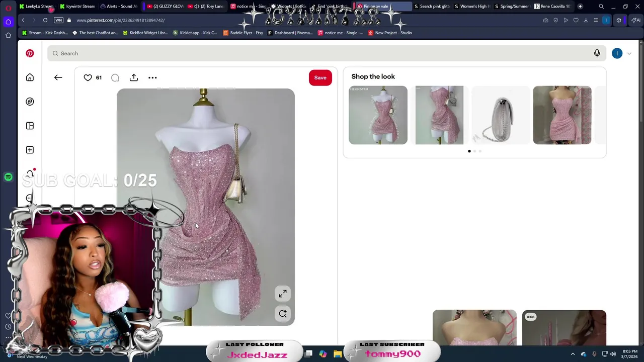Image resolution: width=644 pixels, height=362 pixels.
Task: Switch to the Search pink glitter tab
Action: [x=432, y=6]
